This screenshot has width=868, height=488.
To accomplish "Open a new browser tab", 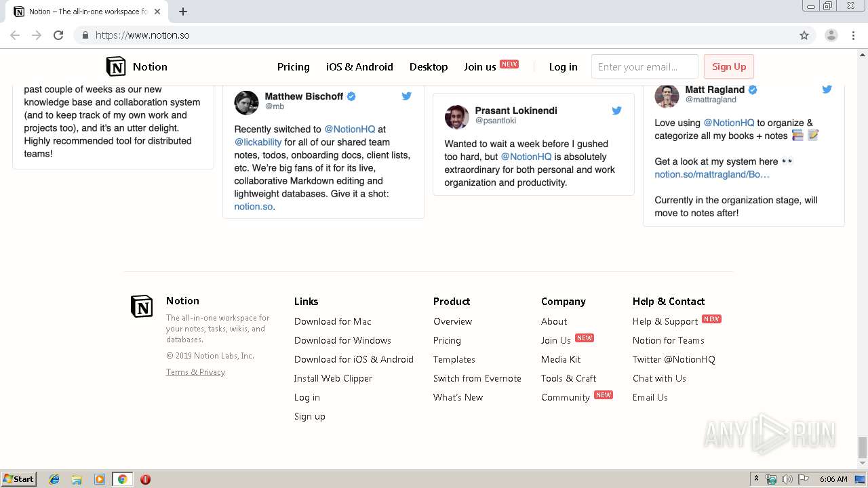I will 183,12.
